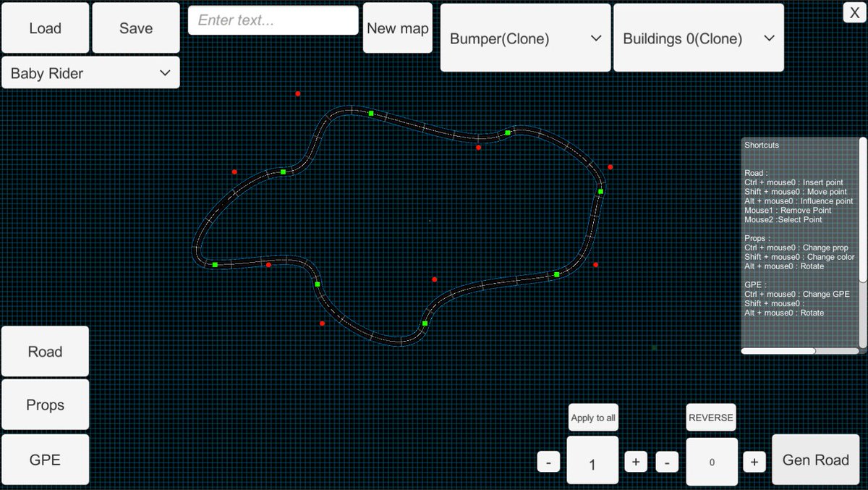Screen dimensions: 868x490
Task: Click the value field showing 1
Action: click(x=592, y=461)
